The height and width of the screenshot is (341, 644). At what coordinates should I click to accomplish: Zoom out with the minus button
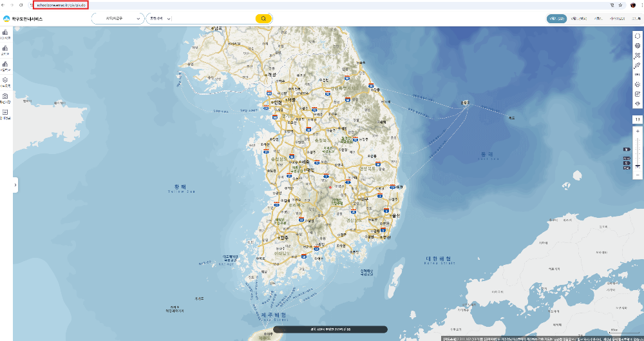(638, 175)
